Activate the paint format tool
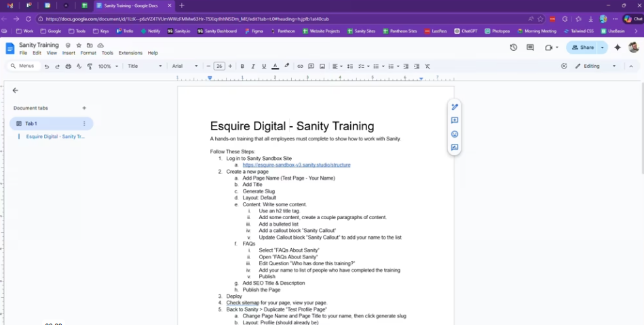The width and height of the screenshot is (644, 325). 90,66
